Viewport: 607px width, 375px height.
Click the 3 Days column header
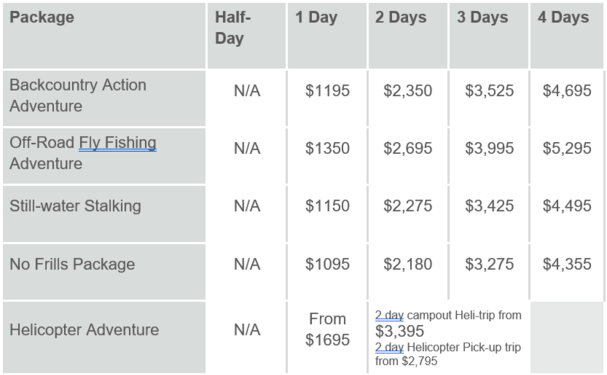[482, 17]
